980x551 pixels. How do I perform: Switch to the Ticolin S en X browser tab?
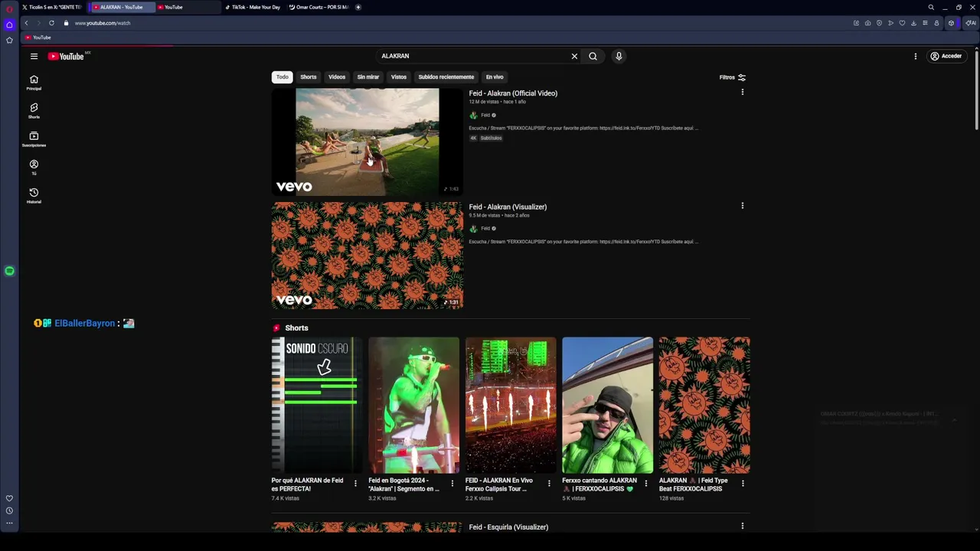[x=51, y=7]
